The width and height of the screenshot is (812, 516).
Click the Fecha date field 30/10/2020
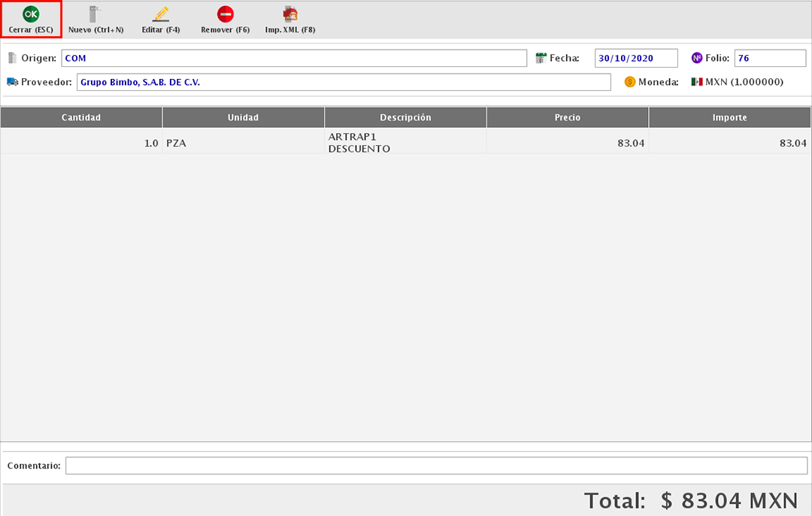[x=636, y=58]
